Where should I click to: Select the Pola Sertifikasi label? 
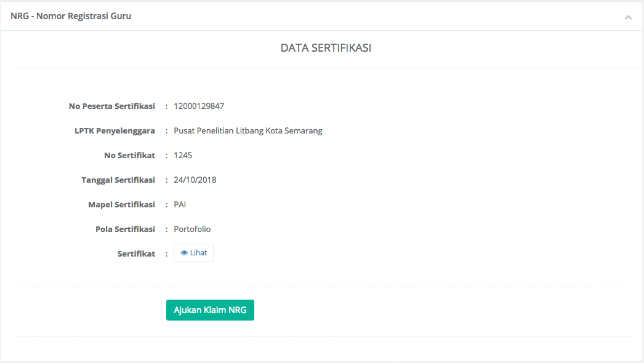point(125,229)
